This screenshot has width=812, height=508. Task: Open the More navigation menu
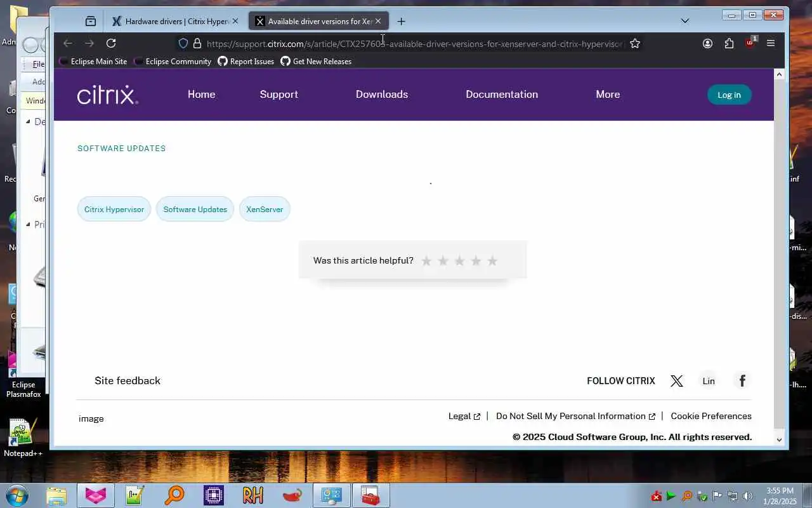tap(608, 94)
